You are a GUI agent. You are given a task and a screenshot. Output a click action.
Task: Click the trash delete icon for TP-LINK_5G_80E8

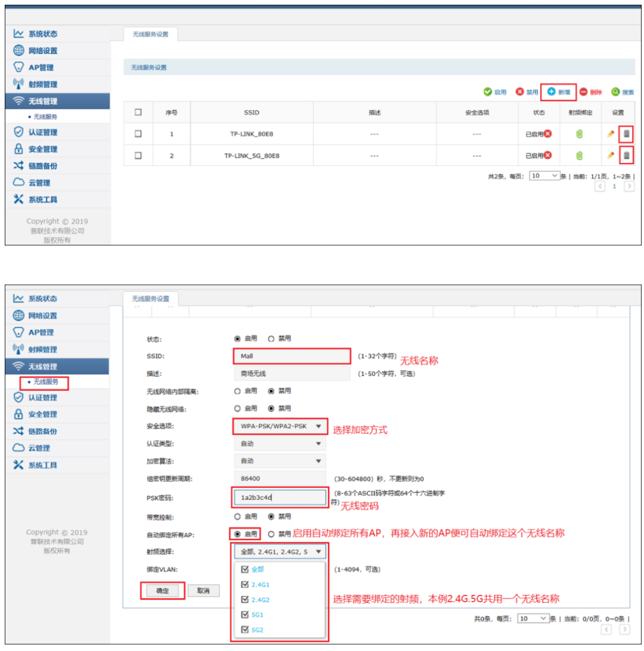pos(626,156)
